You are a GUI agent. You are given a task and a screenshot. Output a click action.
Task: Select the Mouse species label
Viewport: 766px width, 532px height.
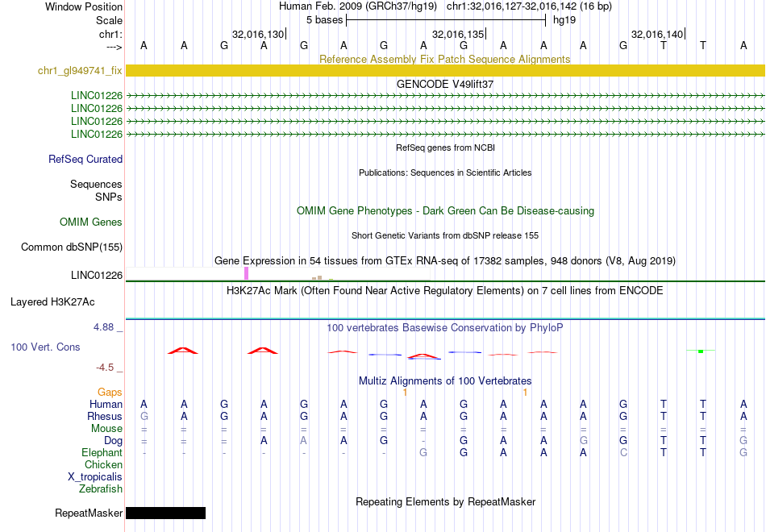(106, 429)
